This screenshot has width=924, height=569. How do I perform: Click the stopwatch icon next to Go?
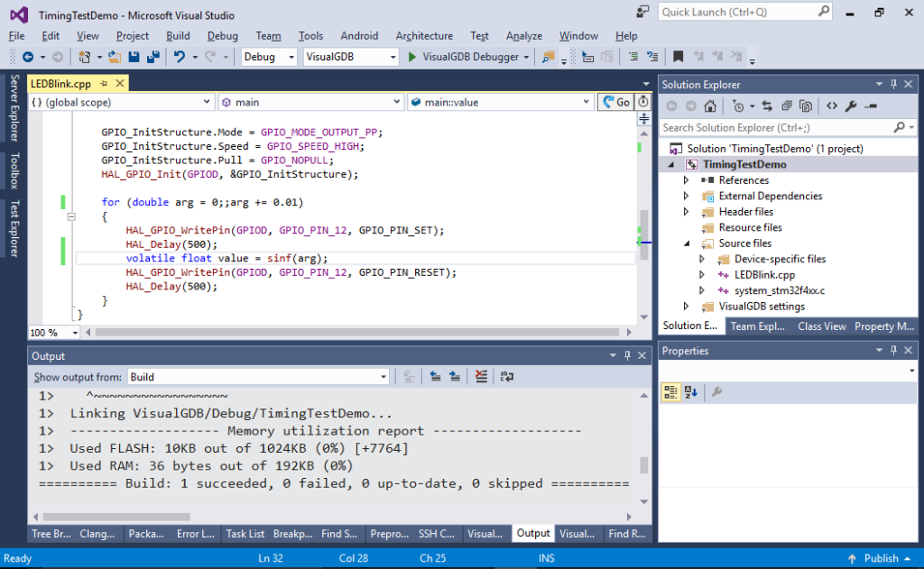click(x=642, y=101)
